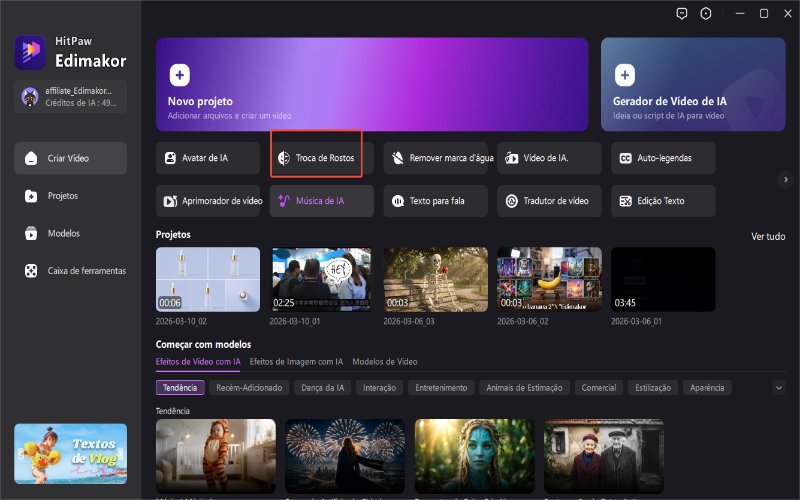
Task: Open the Tradutor de vídeo tool
Action: pyautogui.click(x=549, y=201)
